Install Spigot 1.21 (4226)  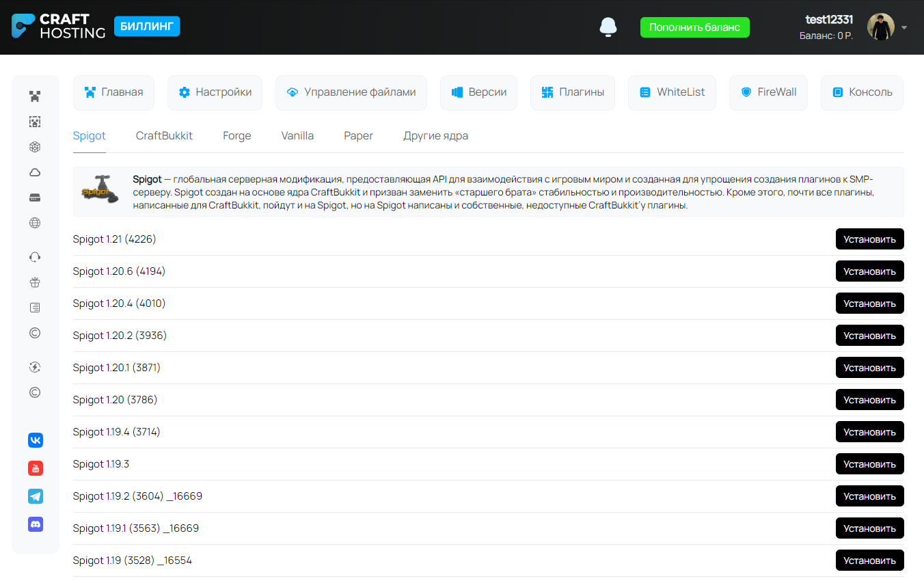point(870,239)
